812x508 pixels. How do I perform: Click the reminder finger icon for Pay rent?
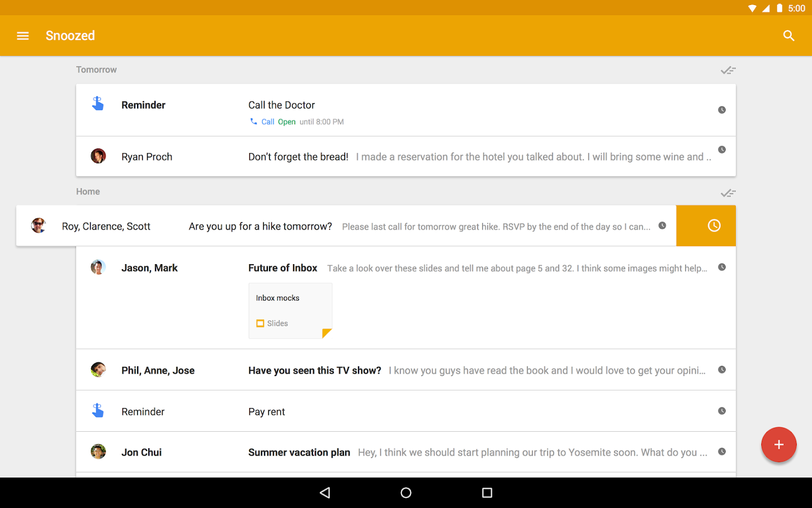98,410
